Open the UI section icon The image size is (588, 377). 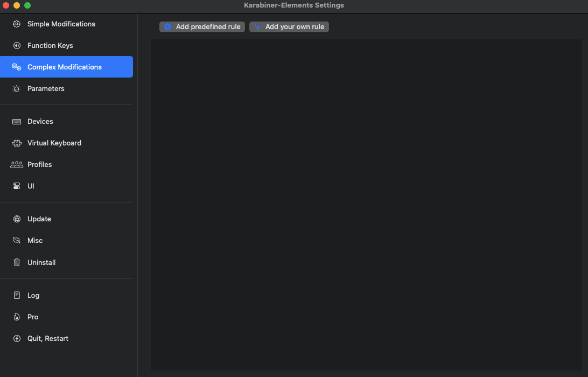tap(17, 186)
